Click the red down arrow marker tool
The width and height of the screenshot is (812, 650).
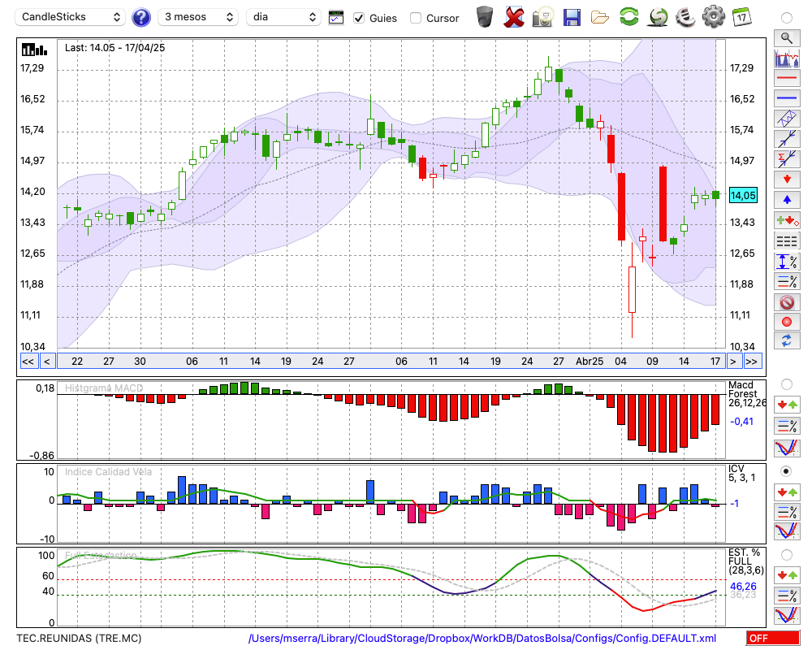tap(787, 180)
